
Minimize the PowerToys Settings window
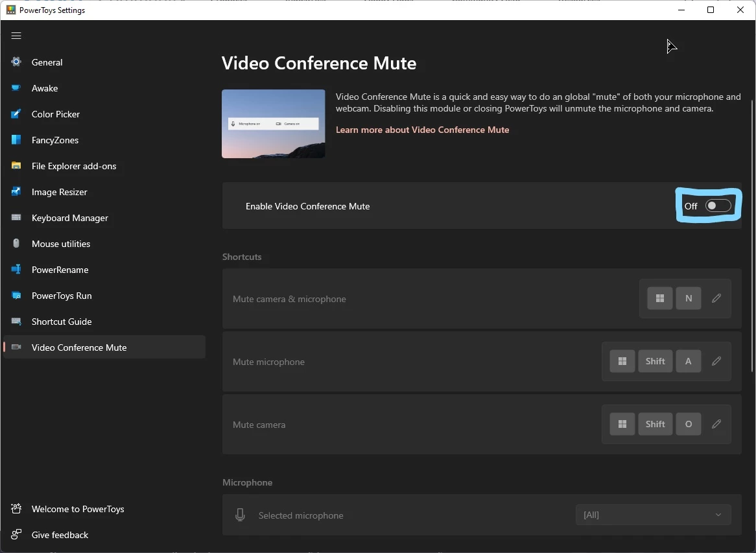pos(681,10)
